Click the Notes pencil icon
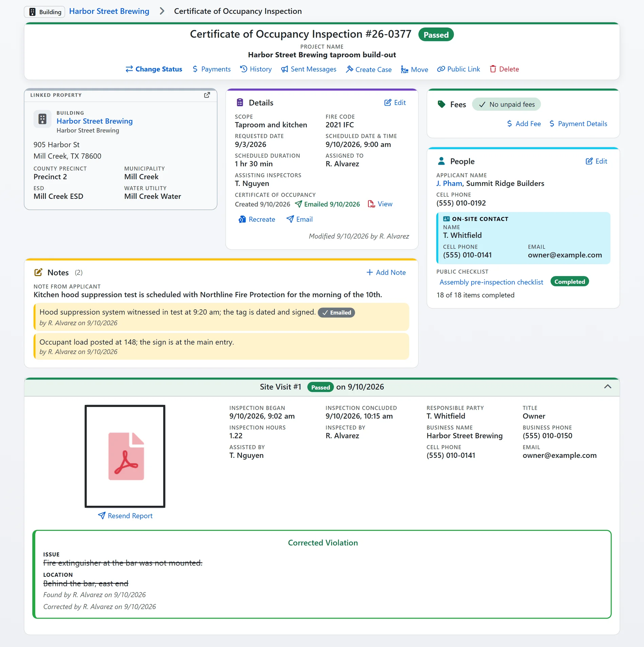The image size is (644, 647). (x=38, y=272)
